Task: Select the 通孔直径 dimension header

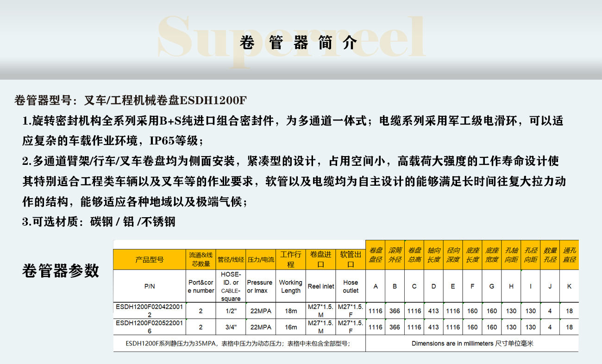Action: point(569,255)
